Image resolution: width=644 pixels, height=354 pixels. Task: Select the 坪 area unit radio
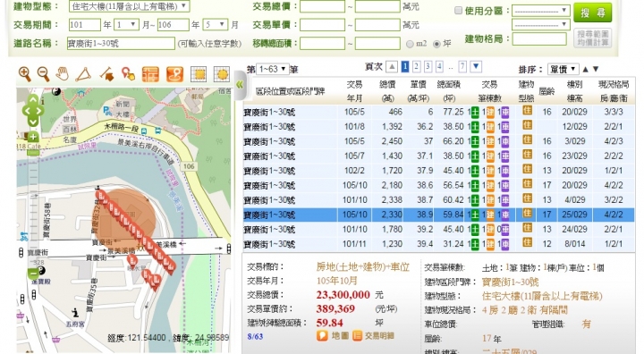click(436, 44)
